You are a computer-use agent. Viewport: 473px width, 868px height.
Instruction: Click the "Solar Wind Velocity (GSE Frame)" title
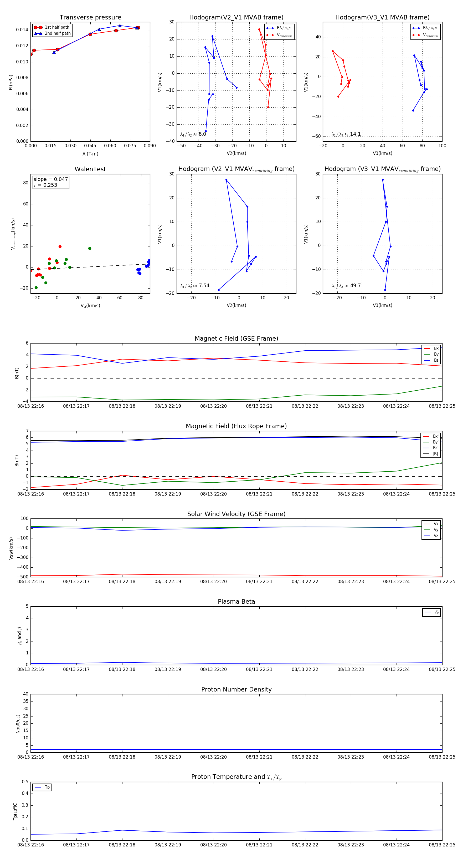tap(236, 514)
